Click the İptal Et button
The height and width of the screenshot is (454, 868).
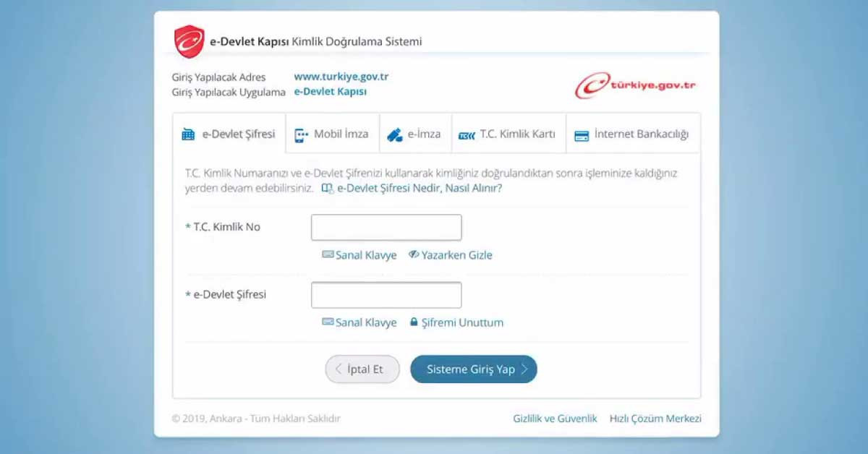click(362, 369)
